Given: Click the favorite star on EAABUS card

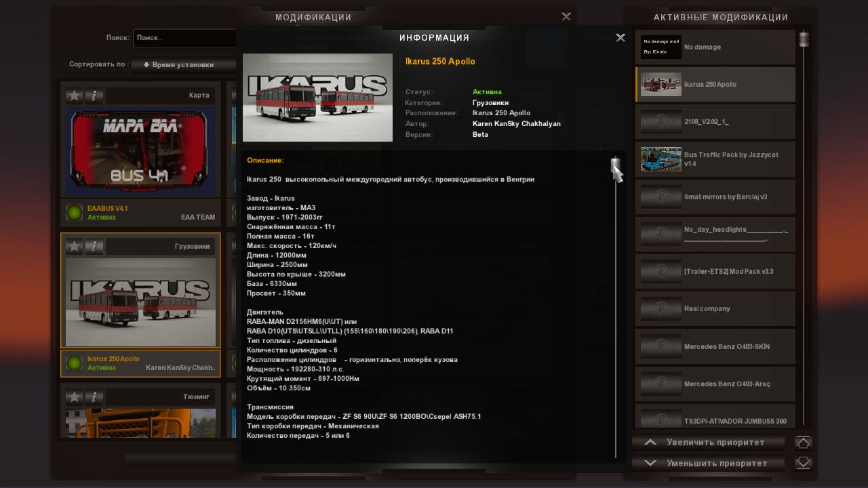Looking at the screenshot, I should tap(74, 96).
